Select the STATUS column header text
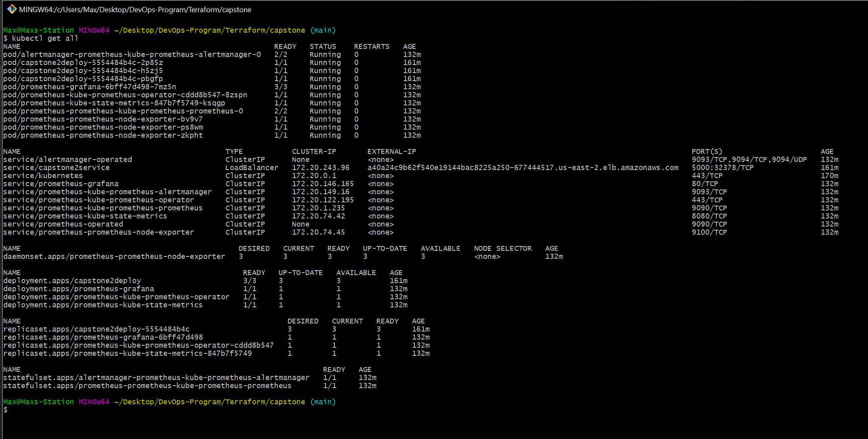The height and width of the screenshot is (439, 868). coord(323,46)
